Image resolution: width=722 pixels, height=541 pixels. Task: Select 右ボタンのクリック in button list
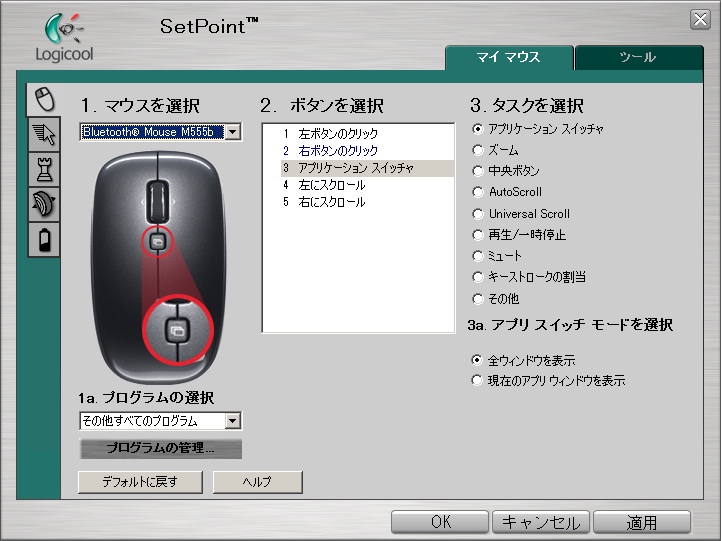coord(367,151)
